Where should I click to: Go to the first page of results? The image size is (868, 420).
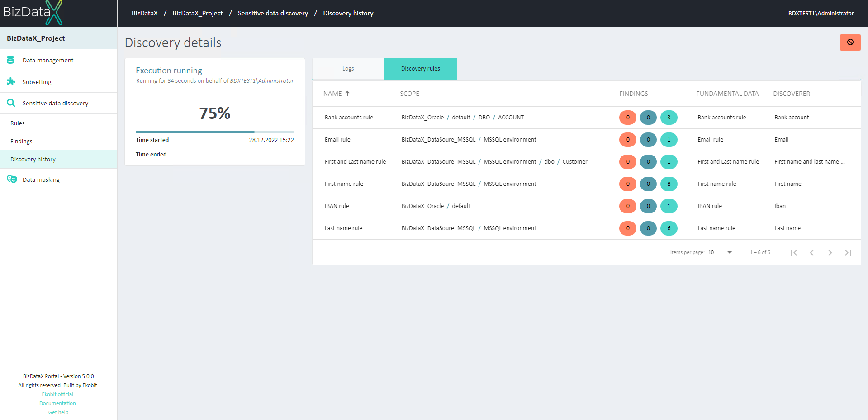[793, 253]
